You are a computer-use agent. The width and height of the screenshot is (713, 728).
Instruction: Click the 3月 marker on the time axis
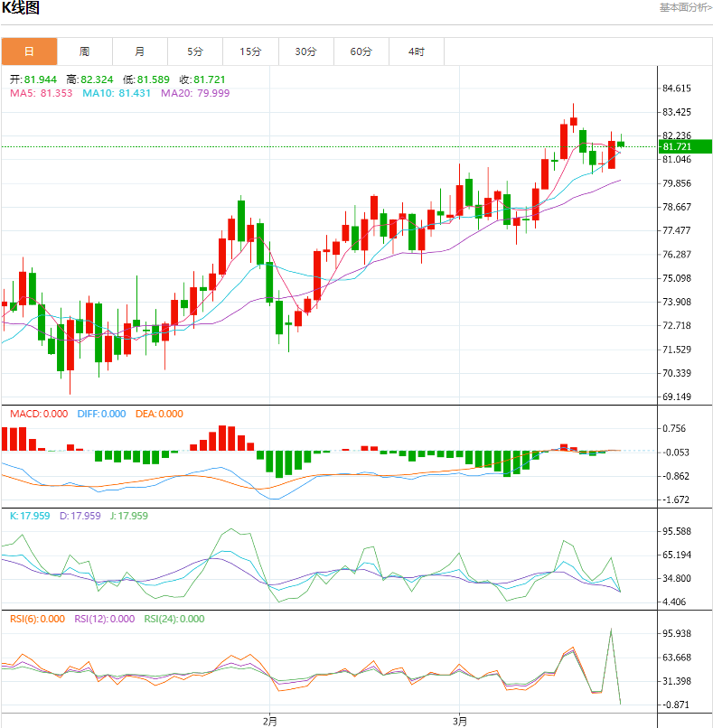point(460,721)
